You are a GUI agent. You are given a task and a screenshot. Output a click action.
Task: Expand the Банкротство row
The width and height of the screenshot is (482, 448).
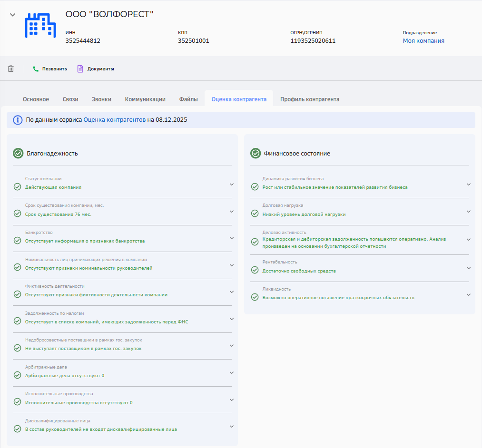[x=231, y=238]
